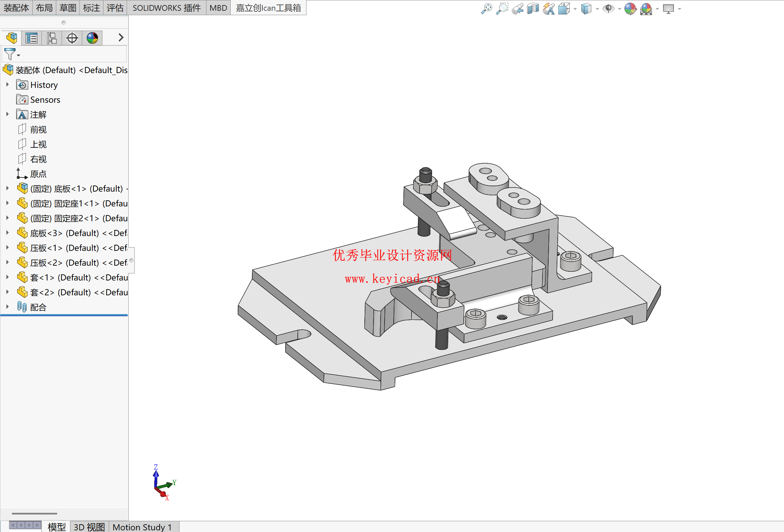This screenshot has width=784, height=532.
Task: Open the View Settings dropdown arrow
Action: [679, 9]
